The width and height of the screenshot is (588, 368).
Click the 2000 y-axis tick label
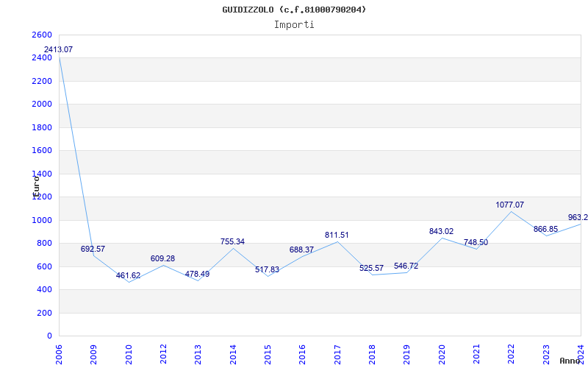coord(40,105)
